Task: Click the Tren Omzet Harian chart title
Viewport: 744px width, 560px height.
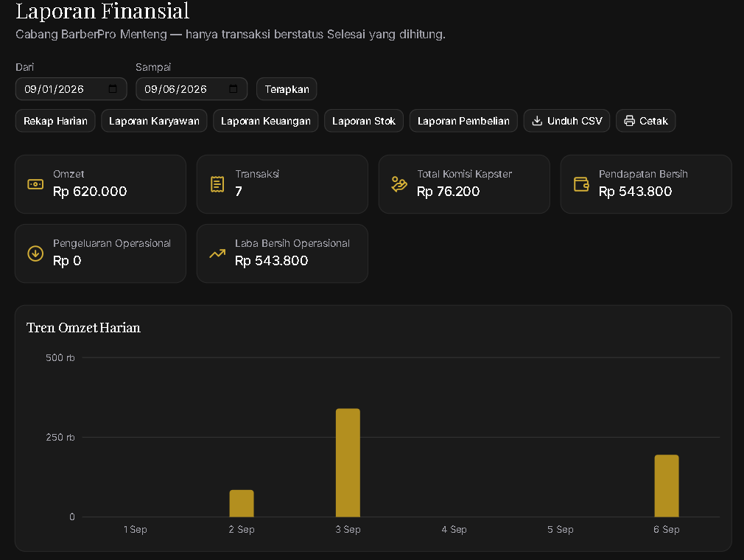Action: 83,327
